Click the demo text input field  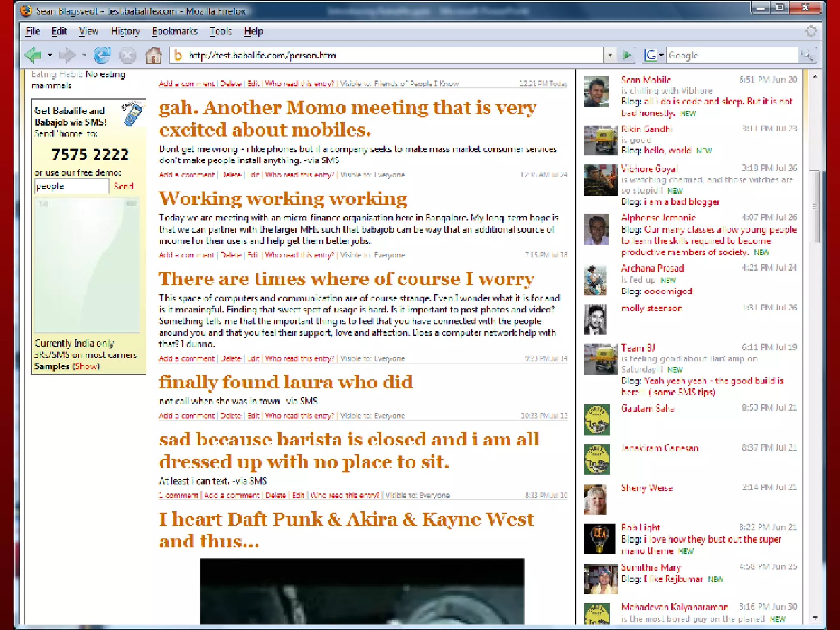tap(71, 186)
